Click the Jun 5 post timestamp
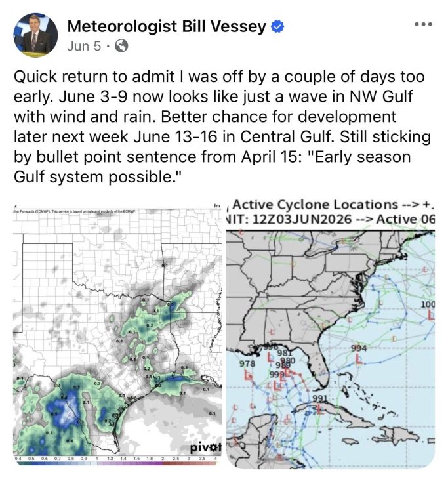This screenshot has height=477, width=448. pos(84,46)
